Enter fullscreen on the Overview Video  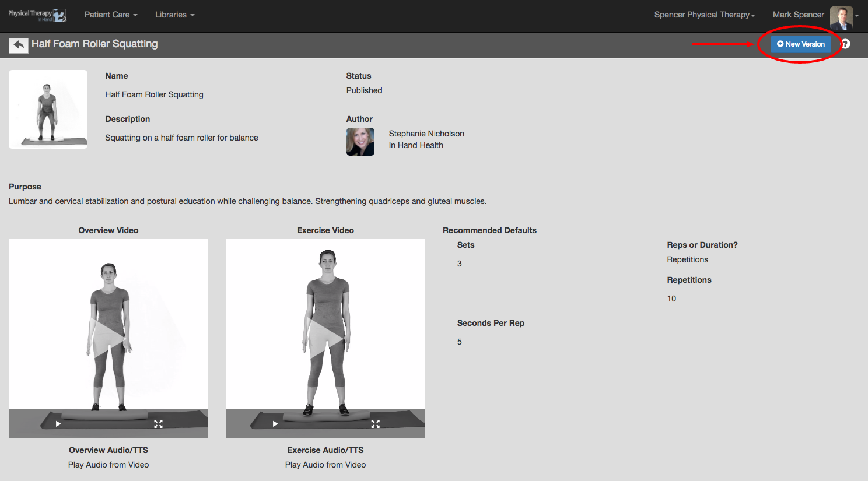pos(158,424)
